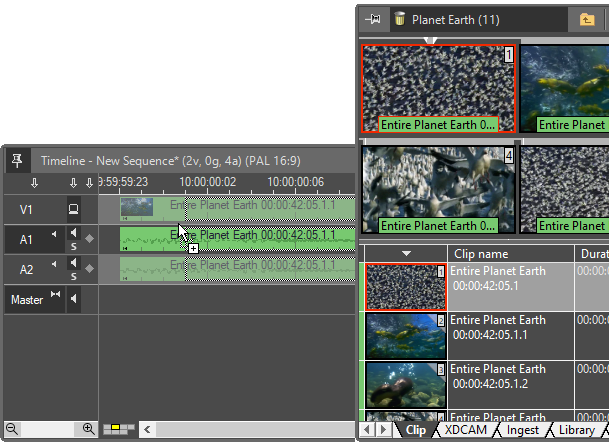Open the clip list sort arrow
The width and height of the screenshot is (609, 442).
coord(406,254)
